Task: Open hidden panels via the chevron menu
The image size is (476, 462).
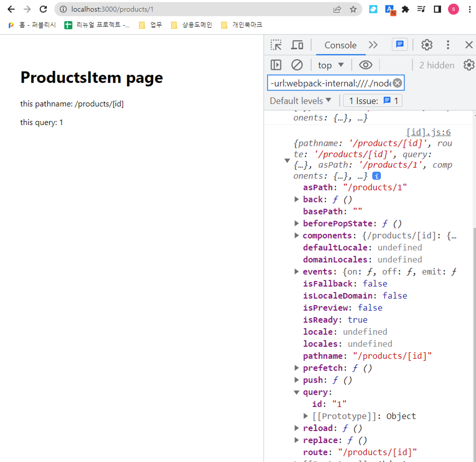Action: point(373,45)
